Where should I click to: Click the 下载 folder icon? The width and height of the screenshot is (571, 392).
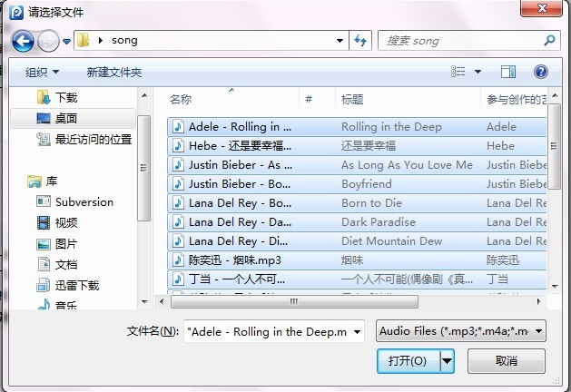point(44,97)
